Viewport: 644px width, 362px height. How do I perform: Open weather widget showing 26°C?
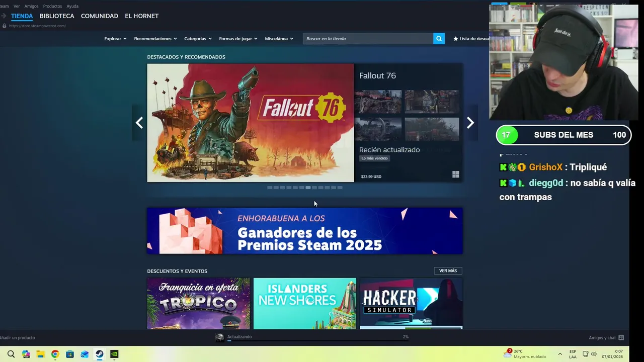pos(525,354)
